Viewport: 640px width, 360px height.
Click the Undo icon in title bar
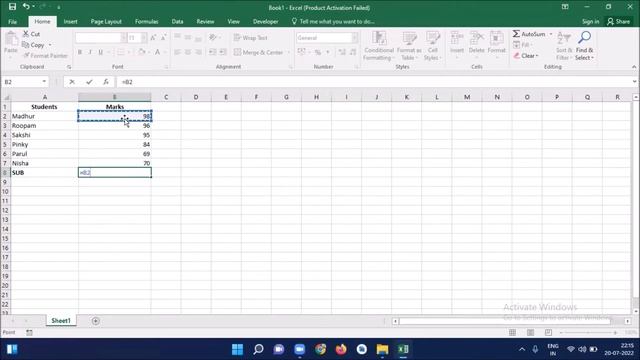click(26, 7)
